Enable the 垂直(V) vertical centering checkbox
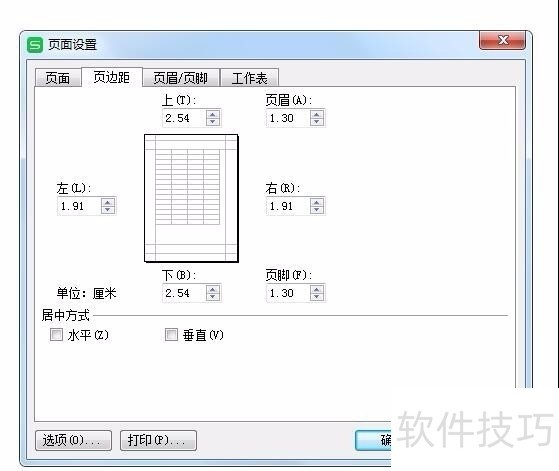 pyautogui.click(x=171, y=335)
